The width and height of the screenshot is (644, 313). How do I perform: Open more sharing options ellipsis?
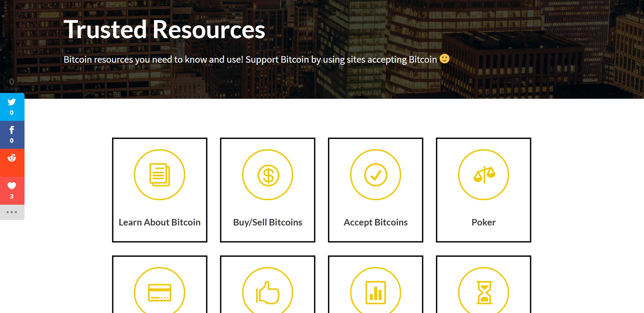pos(12,212)
